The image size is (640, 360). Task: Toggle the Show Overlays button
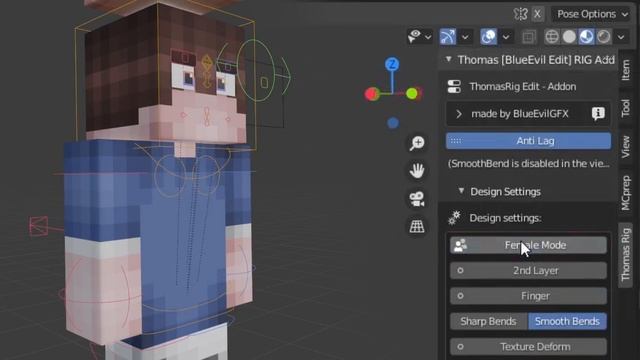pos(489,37)
